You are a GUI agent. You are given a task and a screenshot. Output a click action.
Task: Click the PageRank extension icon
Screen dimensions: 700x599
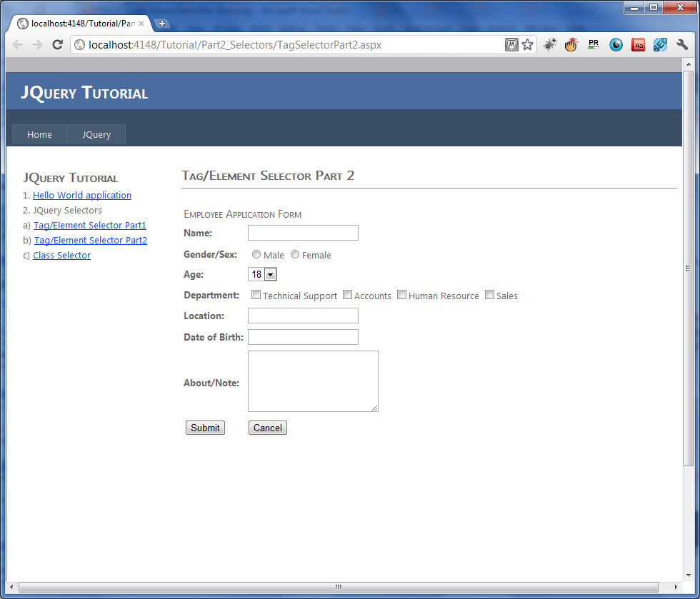594,44
